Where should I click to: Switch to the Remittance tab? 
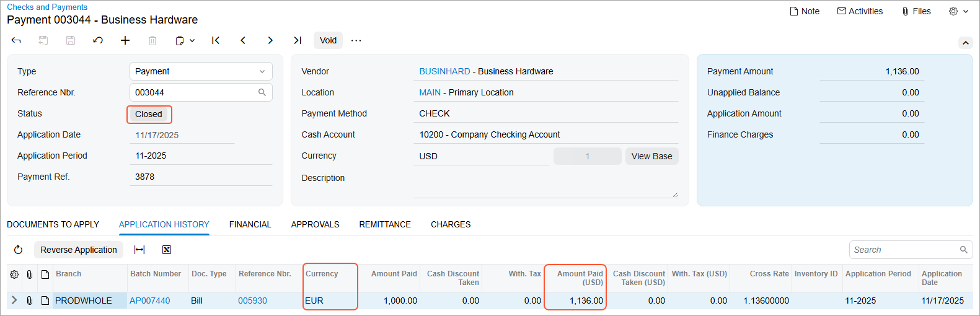click(385, 224)
